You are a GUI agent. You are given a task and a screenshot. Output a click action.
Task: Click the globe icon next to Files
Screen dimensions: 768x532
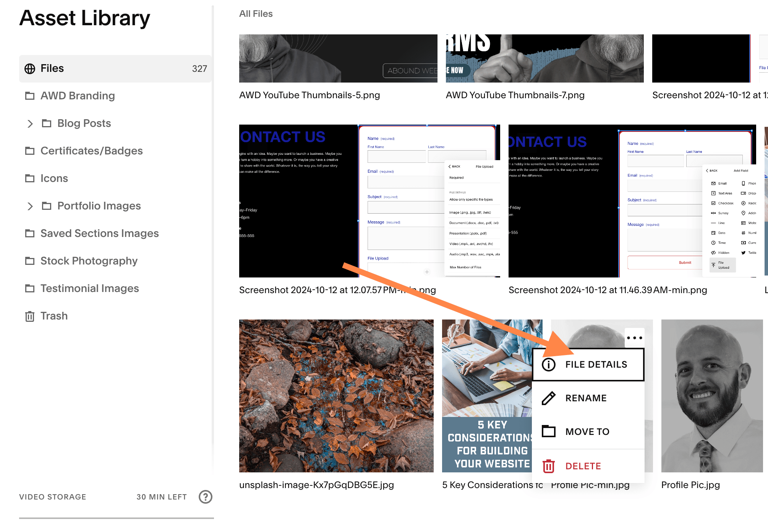tap(30, 68)
